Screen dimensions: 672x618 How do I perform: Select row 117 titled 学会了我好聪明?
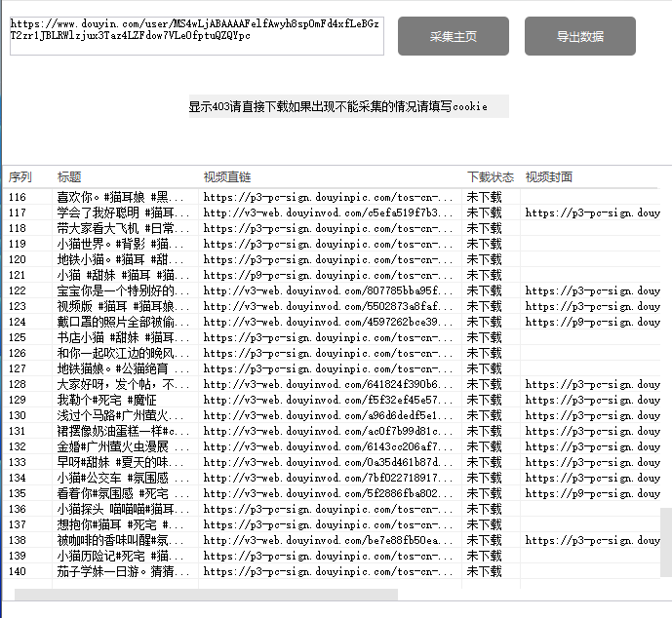coord(115,212)
